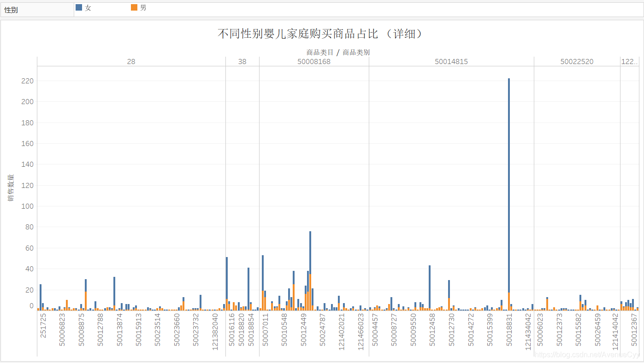This screenshot has width=644, height=363.
Task: Click x-axis label 121466023
Action: pos(361,332)
